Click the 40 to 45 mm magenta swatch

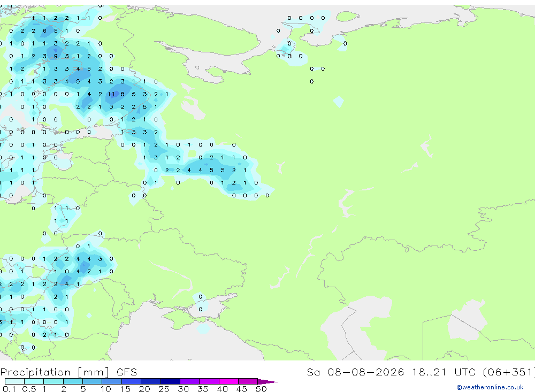(x=228, y=381)
